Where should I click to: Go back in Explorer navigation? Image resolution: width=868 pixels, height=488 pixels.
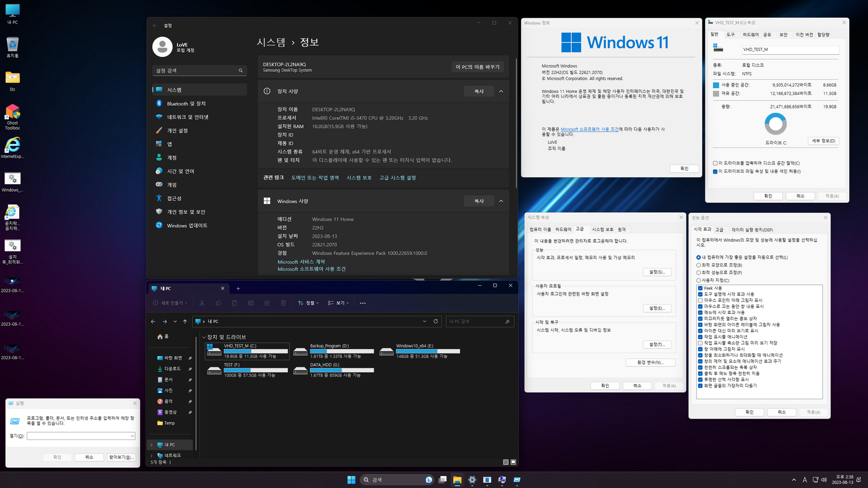(153, 322)
